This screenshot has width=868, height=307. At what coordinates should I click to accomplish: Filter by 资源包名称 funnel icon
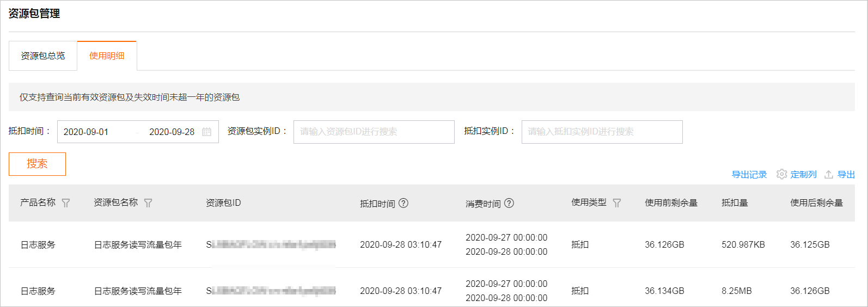tap(148, 203)
